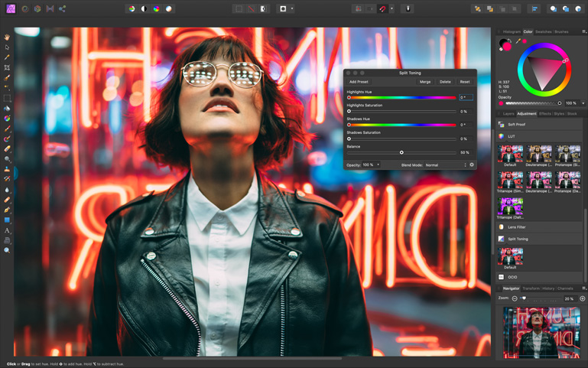
Task: Select the Zoom magnifier tool
Action: pyautogui.click(x=7, y=251)
